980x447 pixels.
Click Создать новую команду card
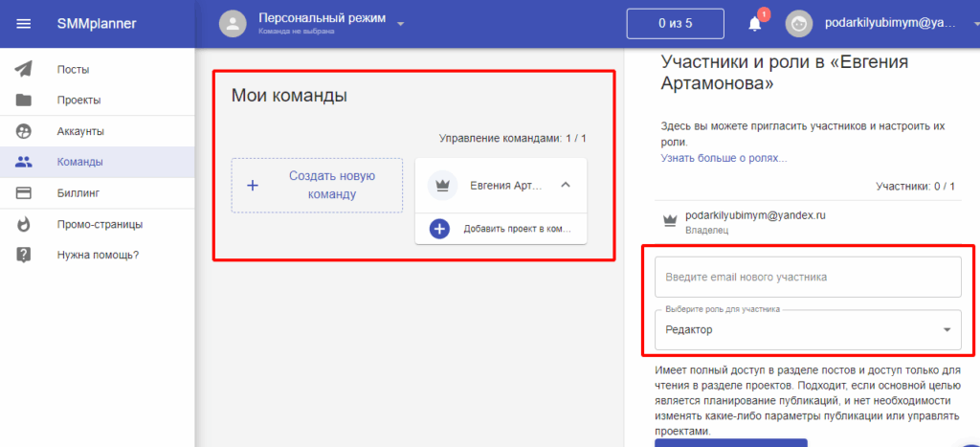[x=317, y=185]
